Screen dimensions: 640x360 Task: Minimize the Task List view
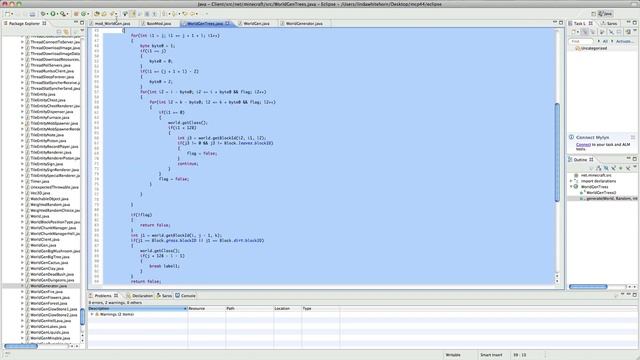coord(629,22)
